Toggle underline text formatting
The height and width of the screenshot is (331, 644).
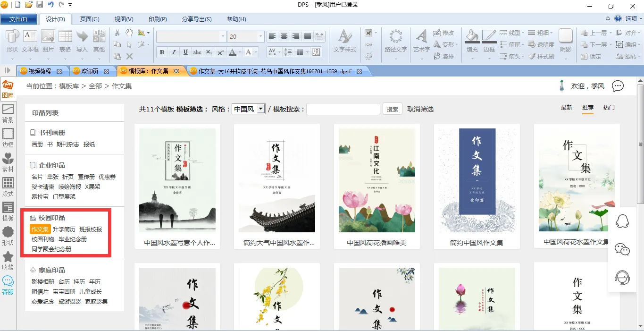185,52
